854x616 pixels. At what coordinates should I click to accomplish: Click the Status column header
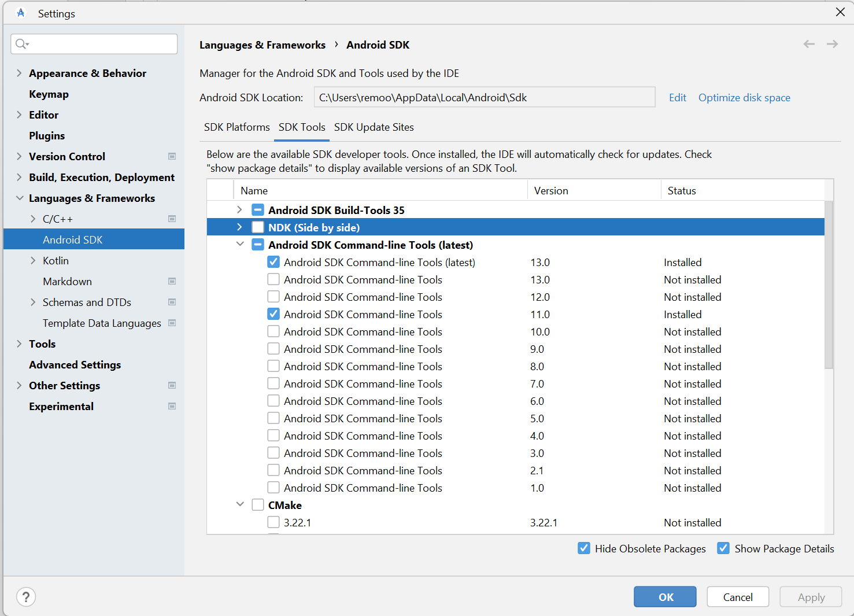pos(742,190)
